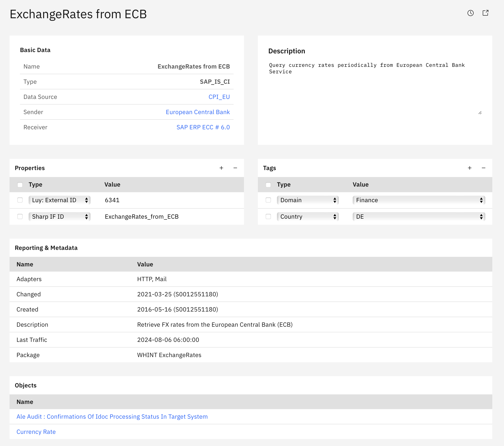Select the ExchangeRates from ECB name value

click(x=194, y=67)
